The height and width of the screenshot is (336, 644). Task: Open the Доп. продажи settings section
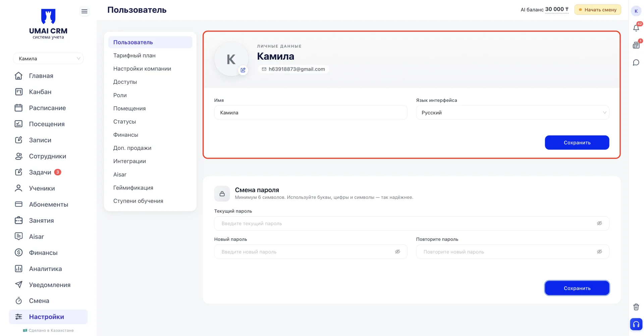150,148
